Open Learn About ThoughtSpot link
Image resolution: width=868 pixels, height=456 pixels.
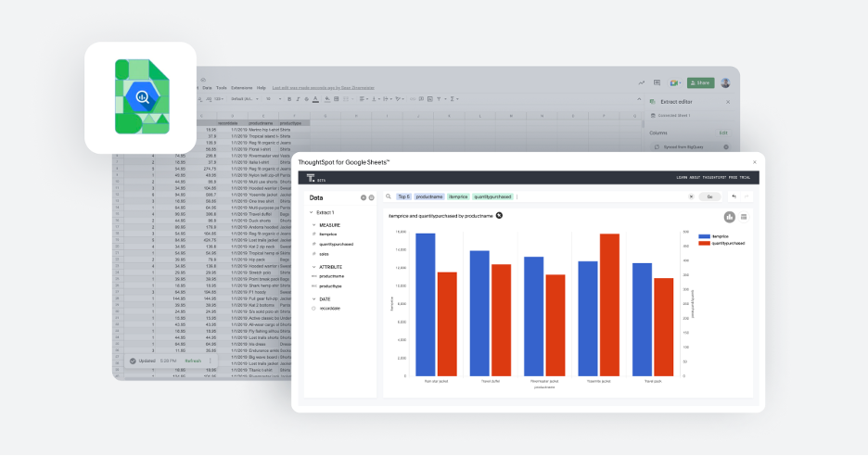coord(713,178)
